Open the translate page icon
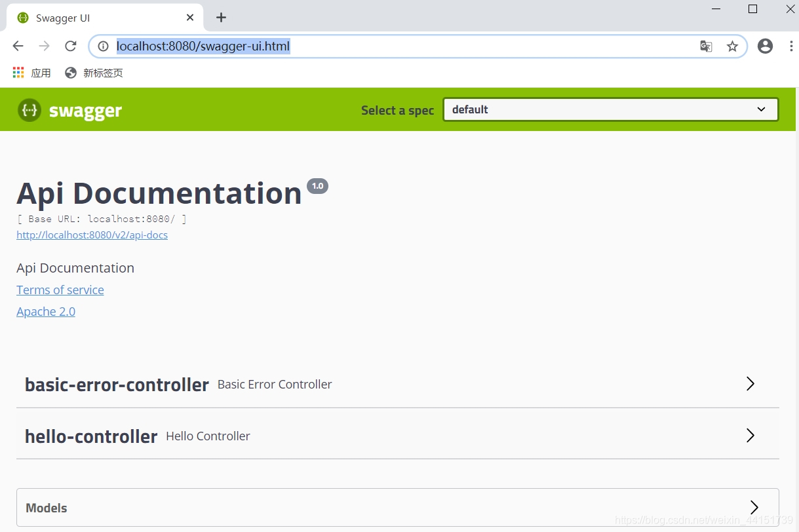Viewport: 799px width, 532px height. point(706,46)
